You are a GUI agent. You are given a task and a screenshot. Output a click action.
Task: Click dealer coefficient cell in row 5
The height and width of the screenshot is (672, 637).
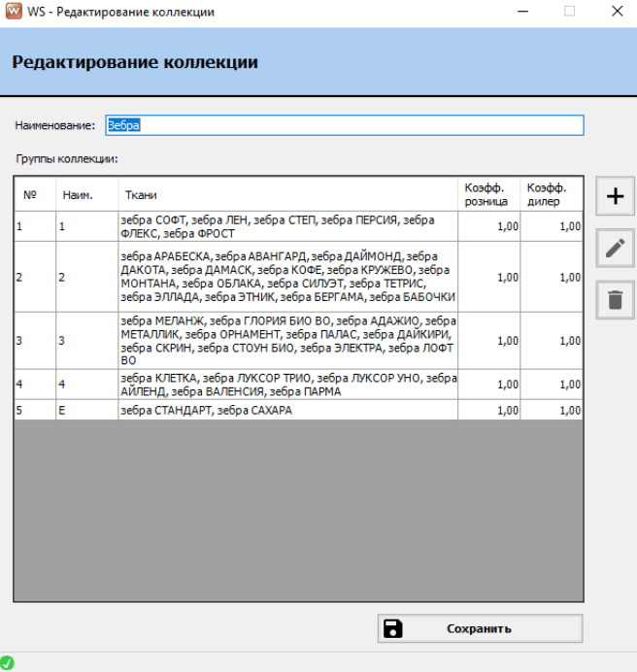[x=552, y=411]
